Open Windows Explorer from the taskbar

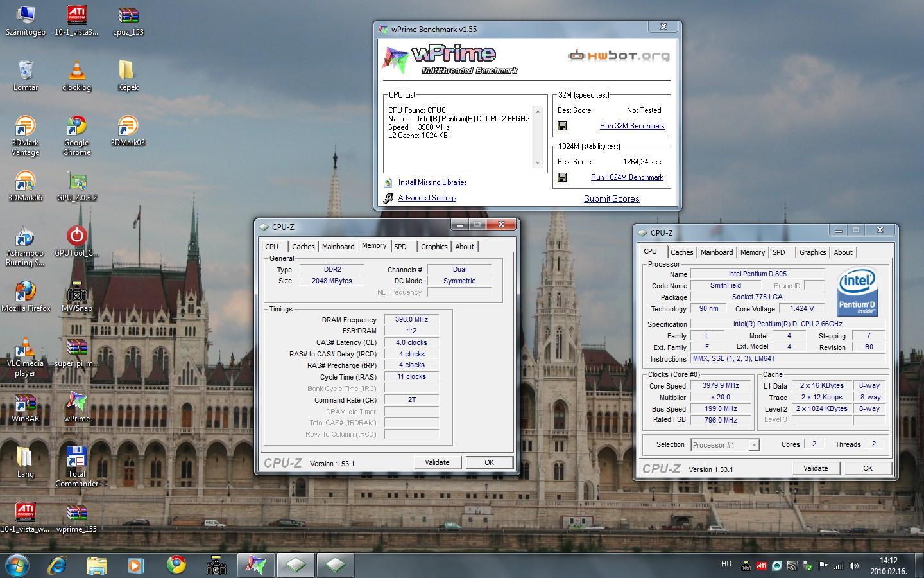[x=97, y=565]
